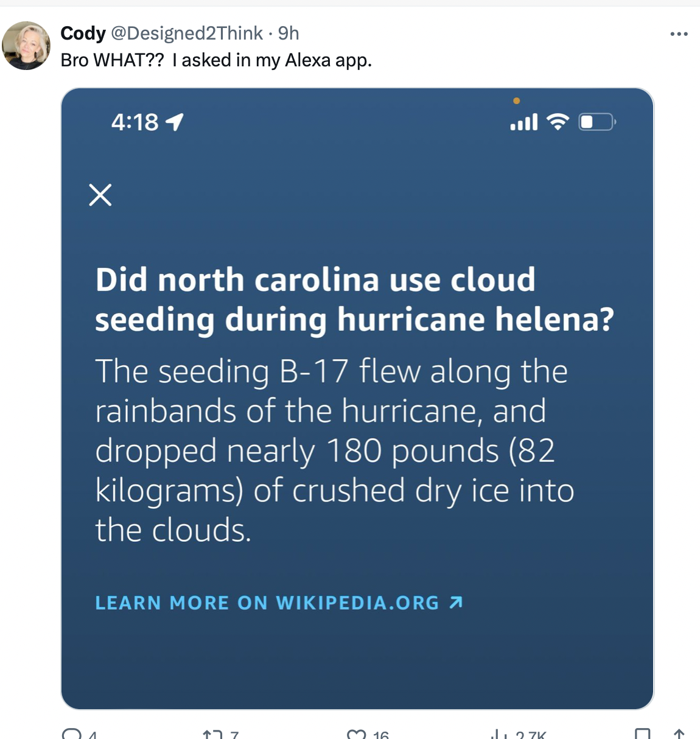The image size is (700, 739).
Task: Click the location arrow in the status bar
Action: [175, 121]
